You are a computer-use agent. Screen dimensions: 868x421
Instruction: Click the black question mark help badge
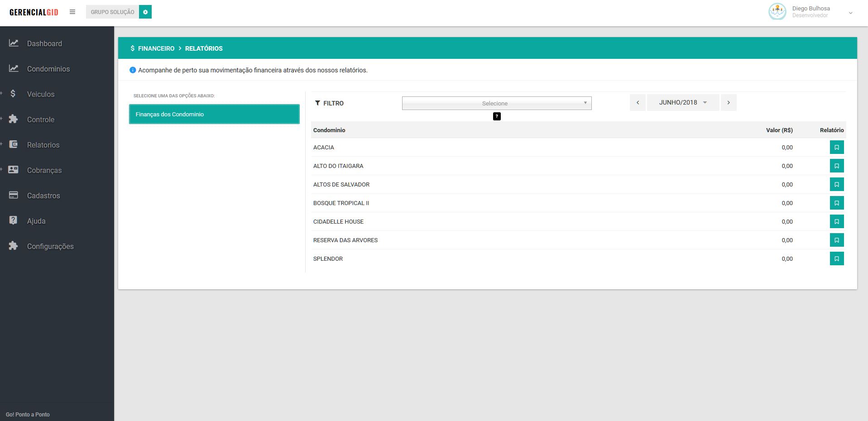pos(497,116)
